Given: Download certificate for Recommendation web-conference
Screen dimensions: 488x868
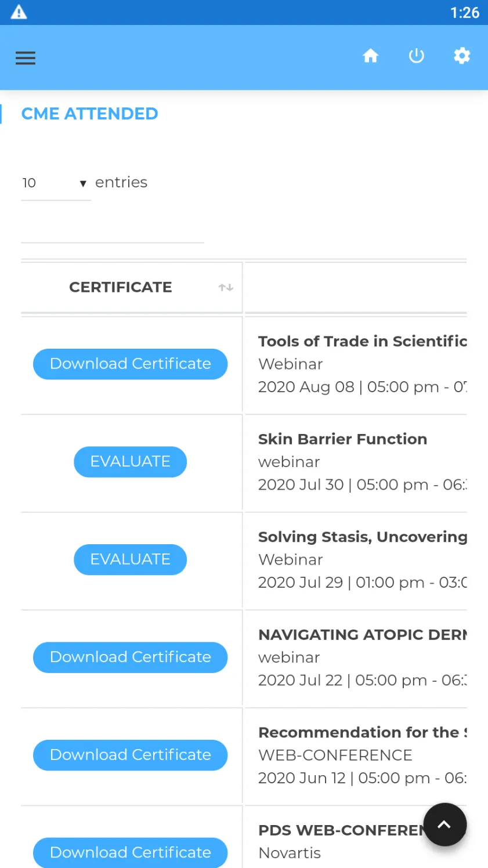Looking at the screenshot, I should tap(130, 755).
